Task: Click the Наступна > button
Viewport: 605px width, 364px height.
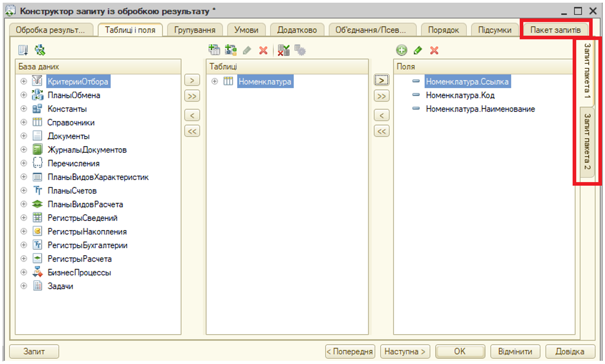Action: tap(405, 351)
